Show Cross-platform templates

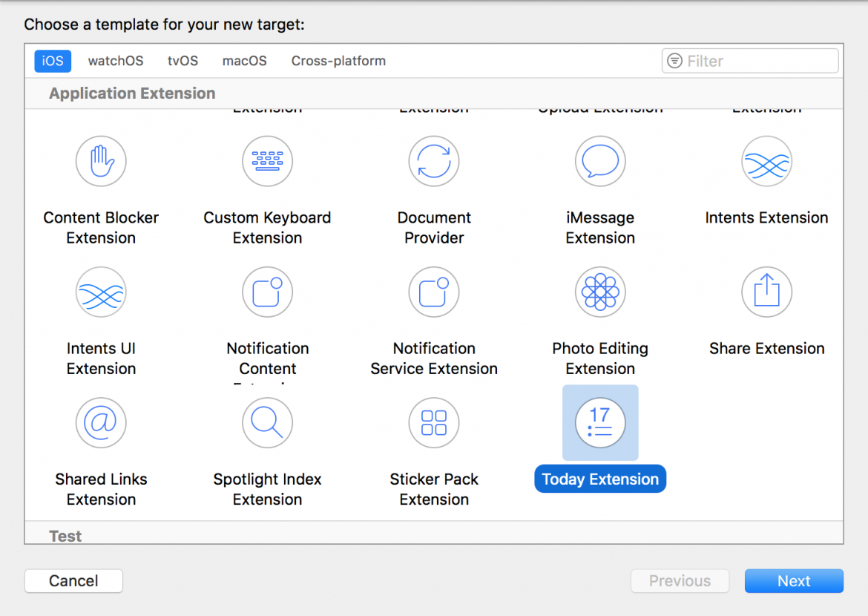click(339, 61)
